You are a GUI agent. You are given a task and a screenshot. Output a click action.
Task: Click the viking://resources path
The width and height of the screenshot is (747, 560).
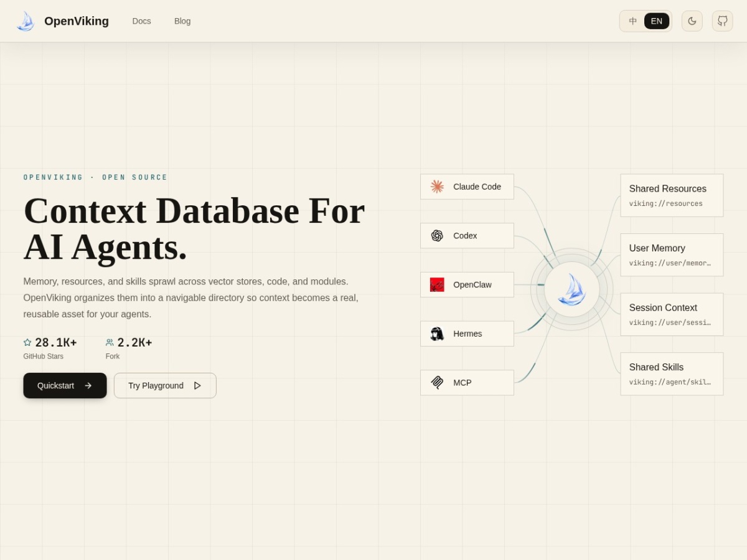[665, 203]
